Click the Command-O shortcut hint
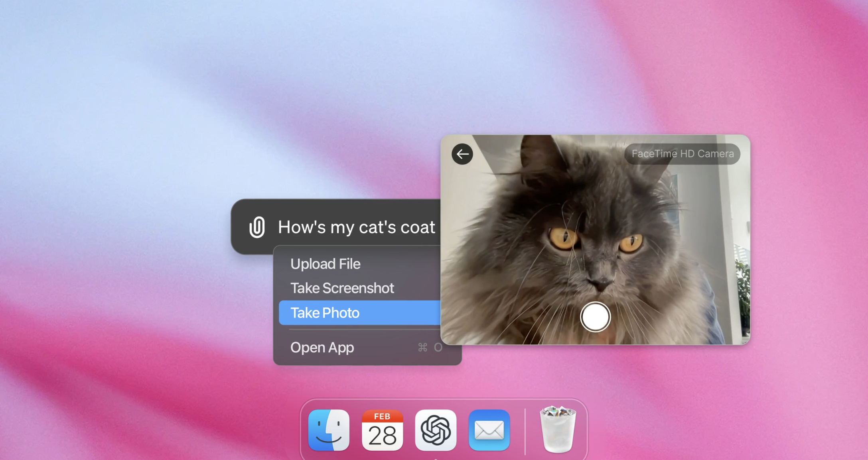 click(x=430, y=348)
